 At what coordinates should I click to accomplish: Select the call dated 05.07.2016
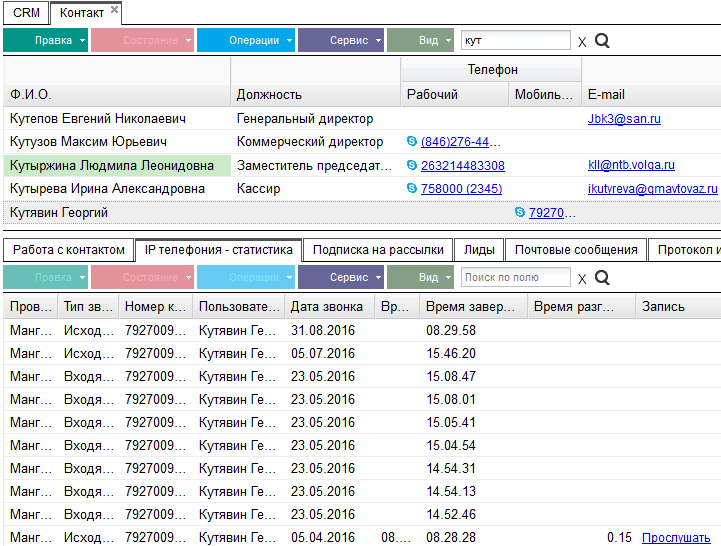point(362,353)
